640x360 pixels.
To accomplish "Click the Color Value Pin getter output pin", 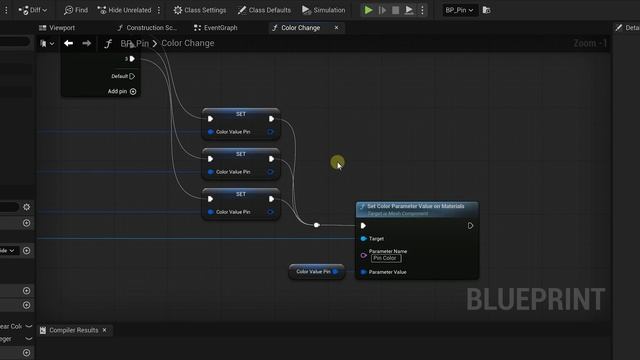I will [335, 272].
